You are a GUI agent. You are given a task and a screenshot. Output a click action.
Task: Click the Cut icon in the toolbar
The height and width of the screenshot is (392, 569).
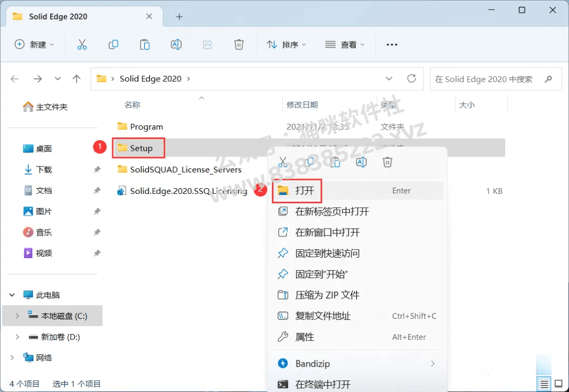pyautogui.click(x=82, y=45)
